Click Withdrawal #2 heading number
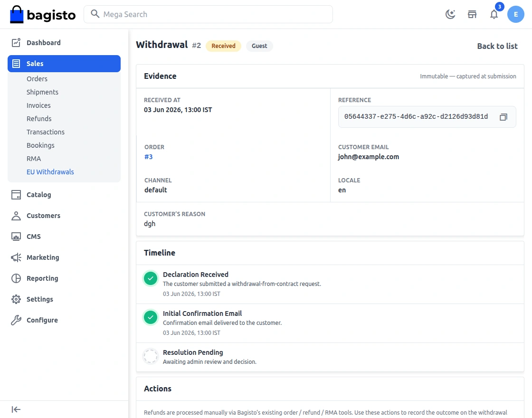 tap(197, 46)
